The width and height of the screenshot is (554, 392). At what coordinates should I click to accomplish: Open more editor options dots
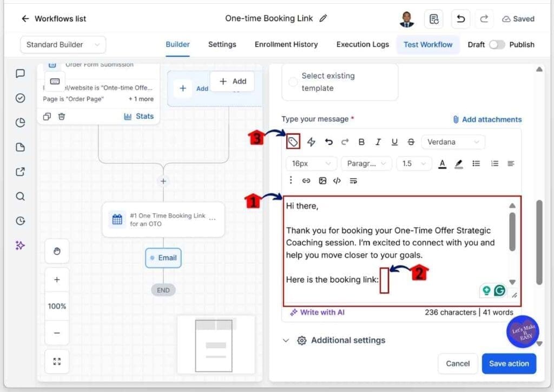(291, 180)
